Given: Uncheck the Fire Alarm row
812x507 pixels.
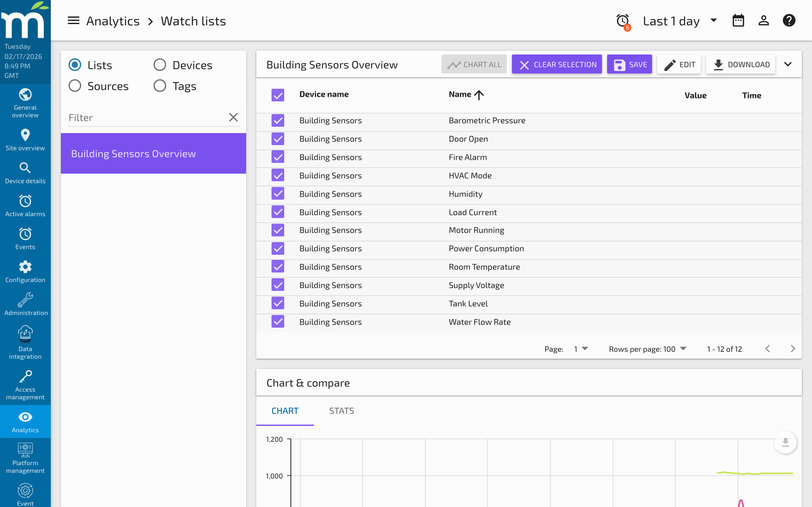Looking at the screenshot, I should [278, 157].
